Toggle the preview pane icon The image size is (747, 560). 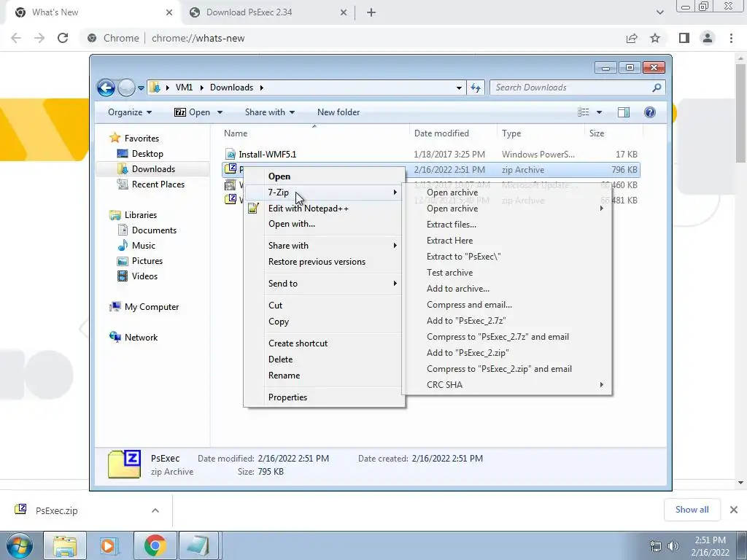pyautogui.click(x=623, y=112)
